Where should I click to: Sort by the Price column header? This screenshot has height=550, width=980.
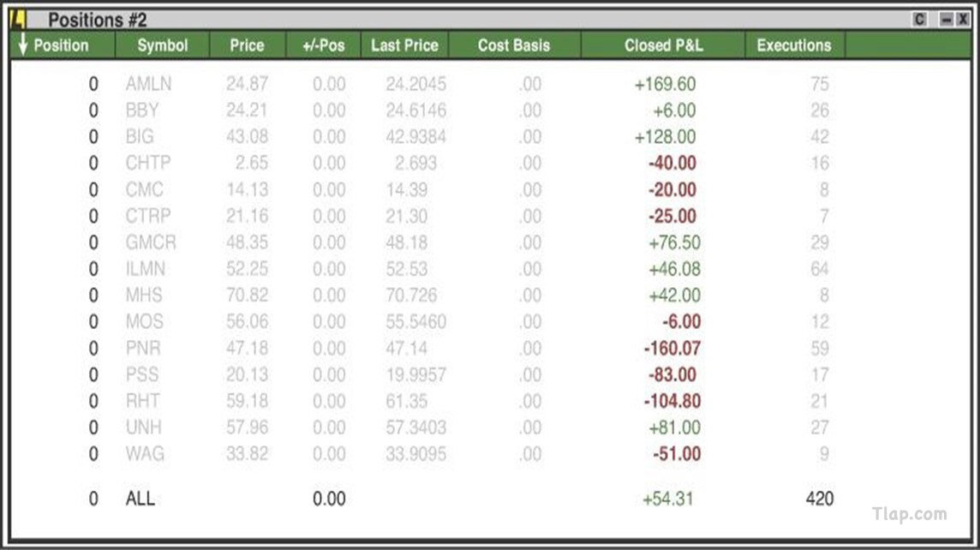click(x=247, y=45)
